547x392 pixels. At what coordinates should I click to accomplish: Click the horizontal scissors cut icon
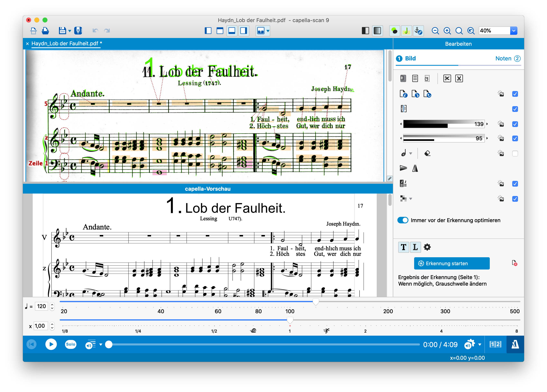447,79
